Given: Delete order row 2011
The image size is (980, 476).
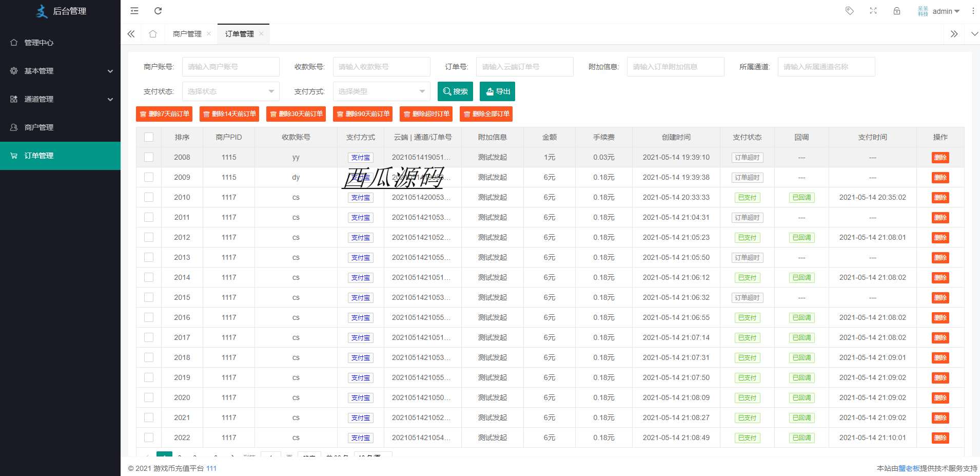Looking at the screenshot, I should 940,218.
